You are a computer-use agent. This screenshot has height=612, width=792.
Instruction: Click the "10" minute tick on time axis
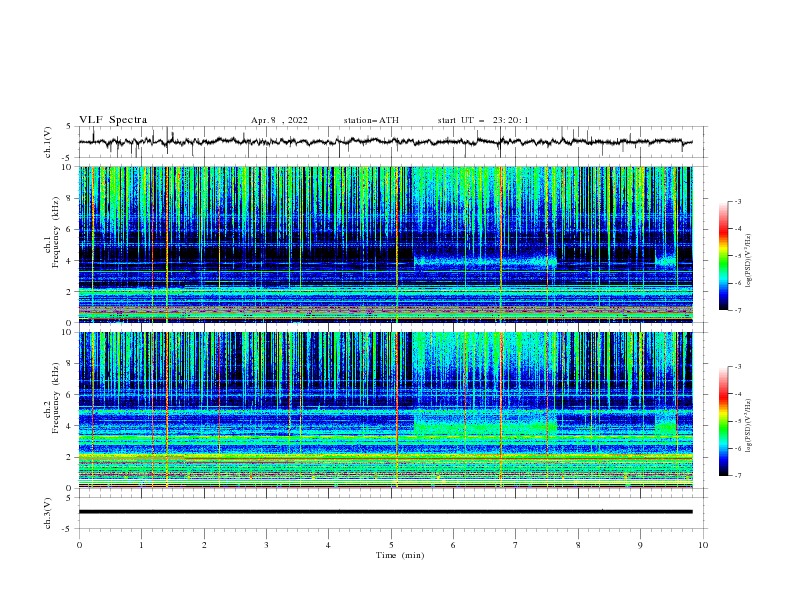pyautogui.click(x=703, y=545)
